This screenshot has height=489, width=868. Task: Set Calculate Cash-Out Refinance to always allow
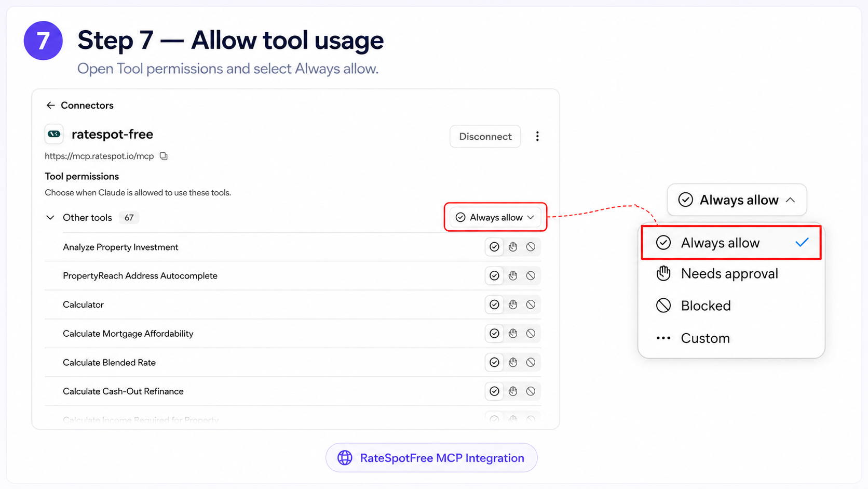(x=494, y=391)
